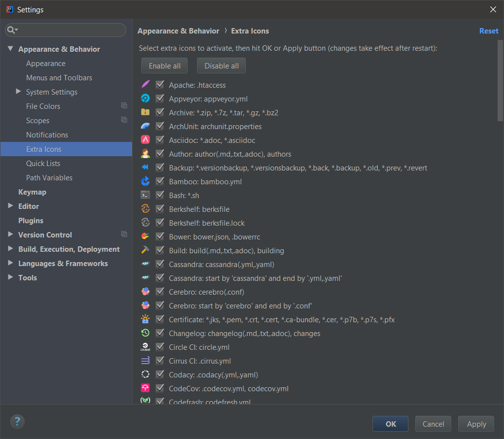Click the Archive zip folder icon

coord(145,112)
